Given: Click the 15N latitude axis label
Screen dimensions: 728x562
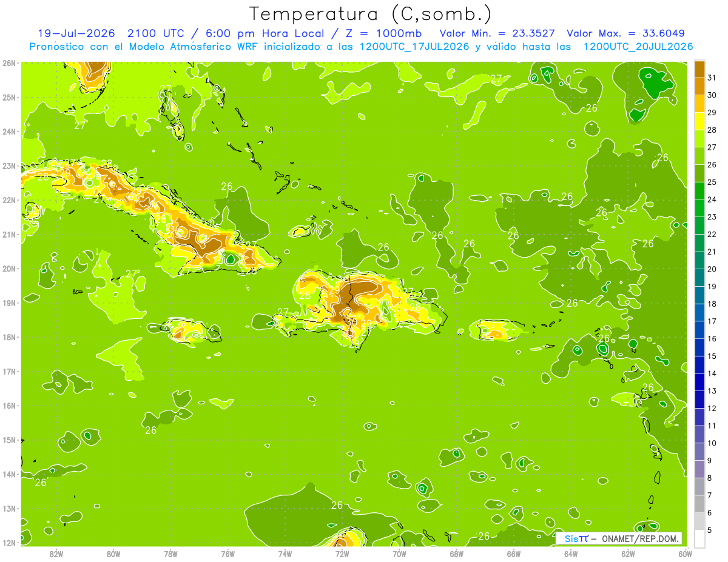Looking at the screenshot, I should [9, 440].
